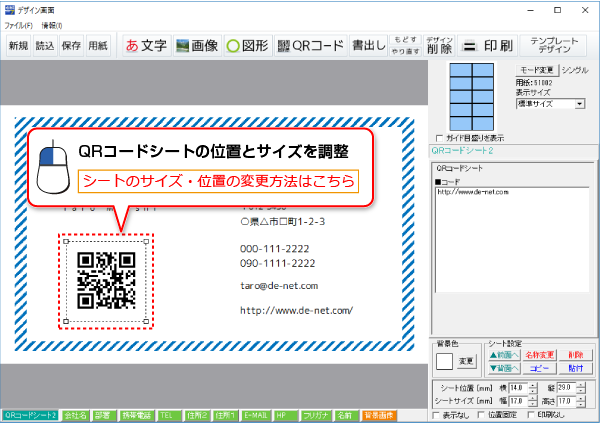Select the 住所2 sheet tab
601x425 pixels.
[197, 415]
